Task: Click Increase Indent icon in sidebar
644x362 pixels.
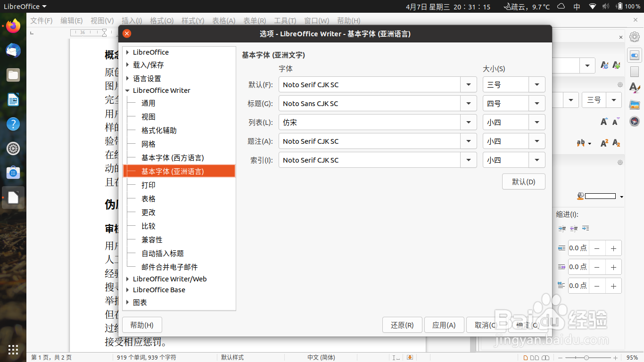Action: click(x=562, y=229)
